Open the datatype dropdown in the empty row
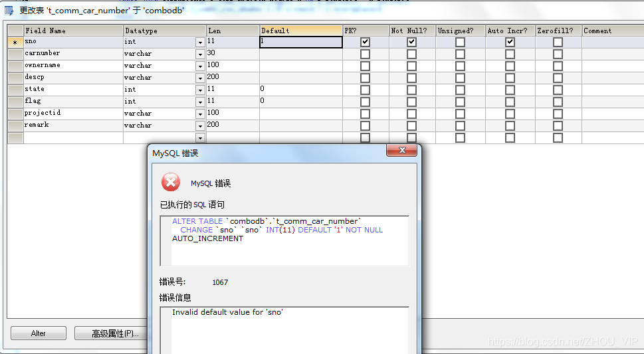Screen dimensions: 644x354 point(200,137)
